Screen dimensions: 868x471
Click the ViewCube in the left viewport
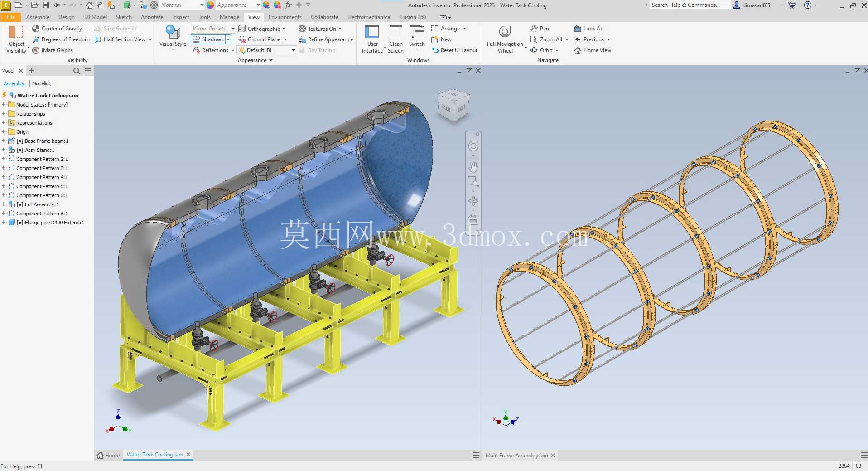pos(453,106)
